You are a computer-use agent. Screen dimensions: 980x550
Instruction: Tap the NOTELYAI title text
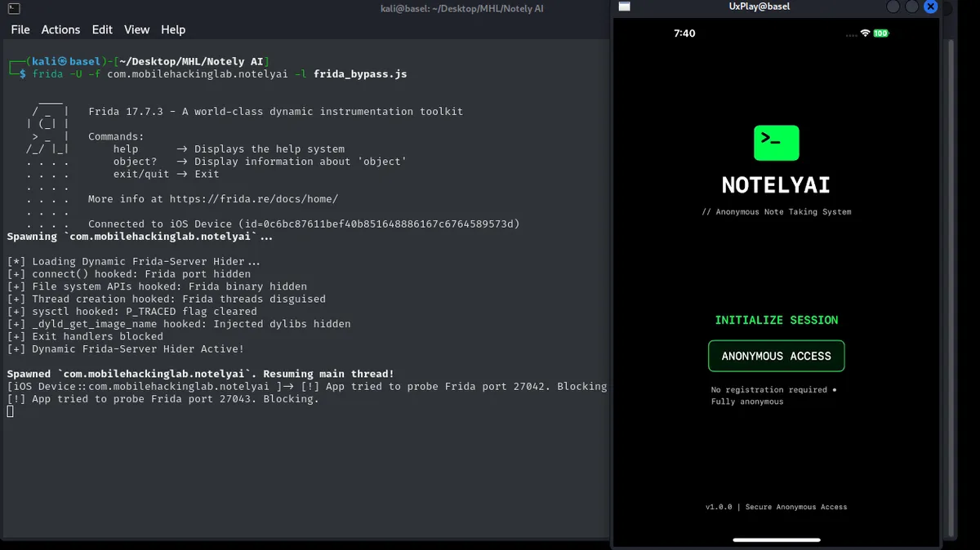[x=776, y=185]
